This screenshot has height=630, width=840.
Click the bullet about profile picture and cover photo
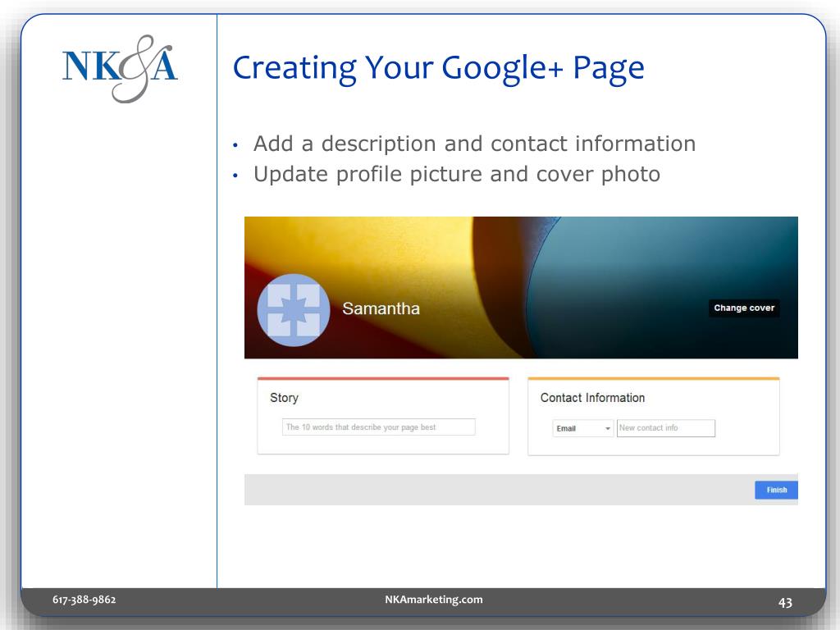point(456,174)
